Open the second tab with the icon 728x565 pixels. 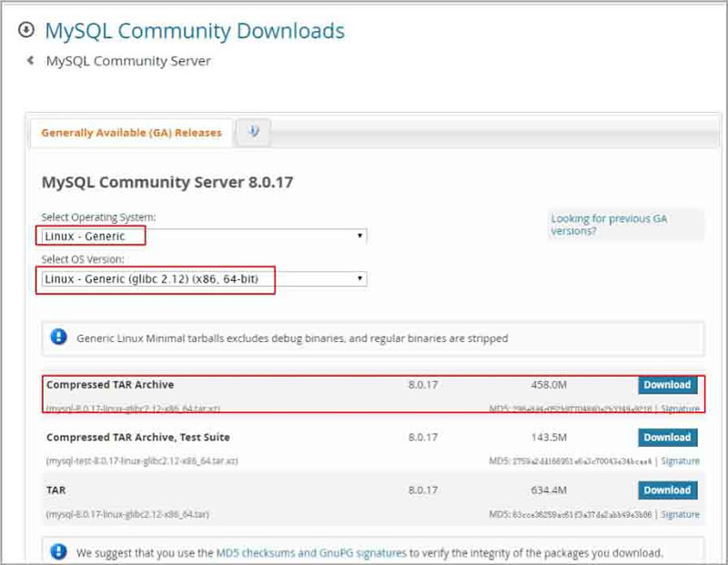click(253, 132)
